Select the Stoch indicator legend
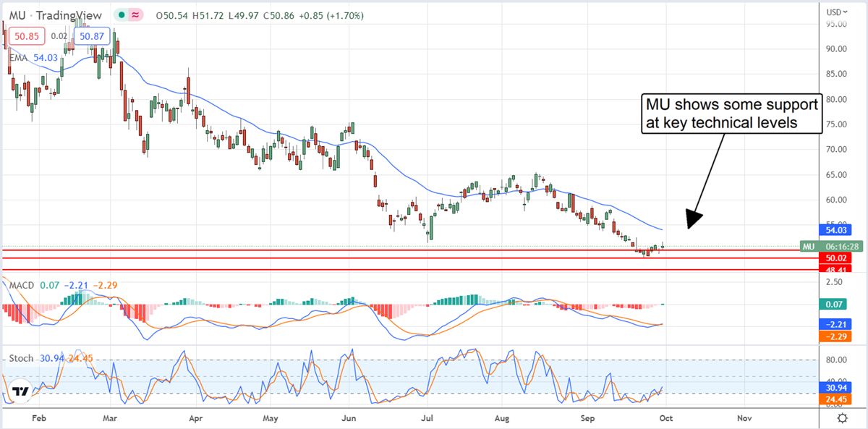The image size is (868, 429). [x=20, y=358]
